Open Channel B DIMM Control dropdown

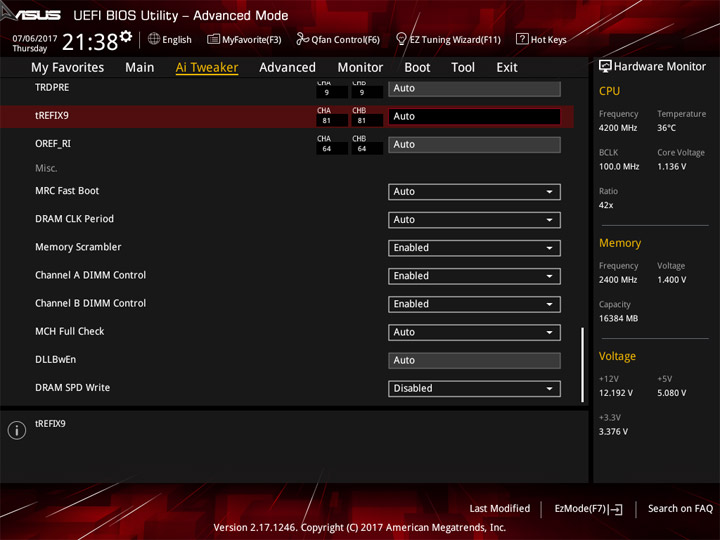tap(474, 304)
